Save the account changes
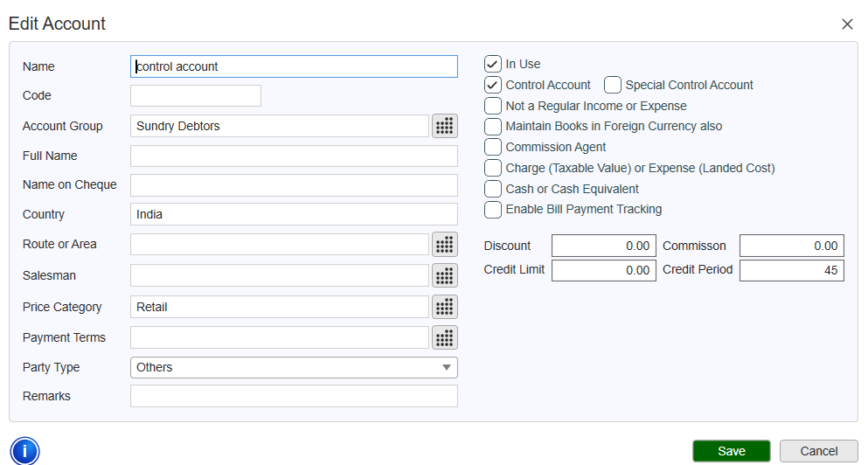Screen dimensions: 868x465 click(731, 451)
